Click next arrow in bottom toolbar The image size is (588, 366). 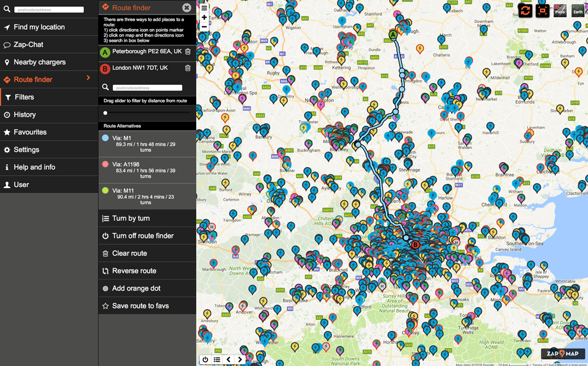coord(240,360)
